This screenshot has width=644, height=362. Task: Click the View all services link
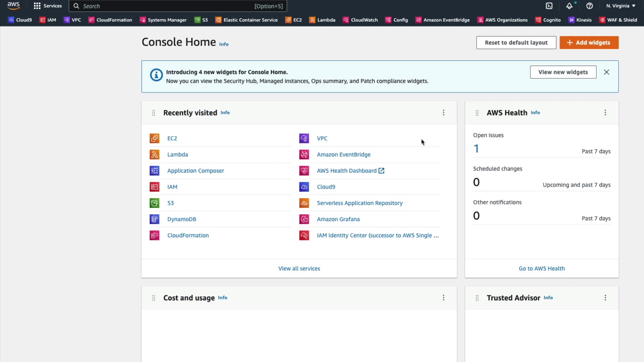(x=299, y=268)
